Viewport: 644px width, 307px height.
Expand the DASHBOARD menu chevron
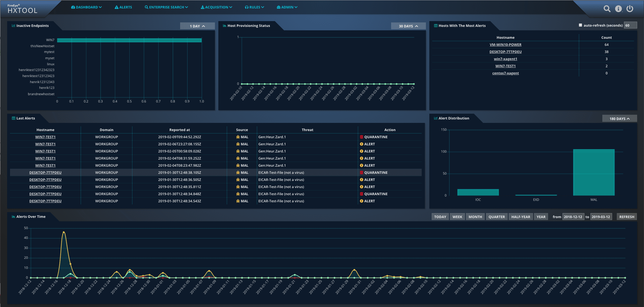click(100, 7)
